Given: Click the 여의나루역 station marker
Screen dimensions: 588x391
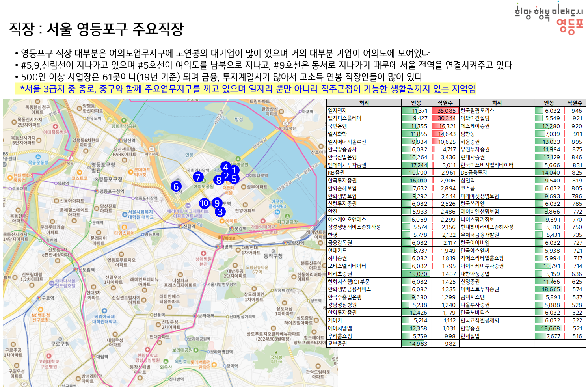Looking at the screenshot, I should pyautogui.click(x=247, y=175).
